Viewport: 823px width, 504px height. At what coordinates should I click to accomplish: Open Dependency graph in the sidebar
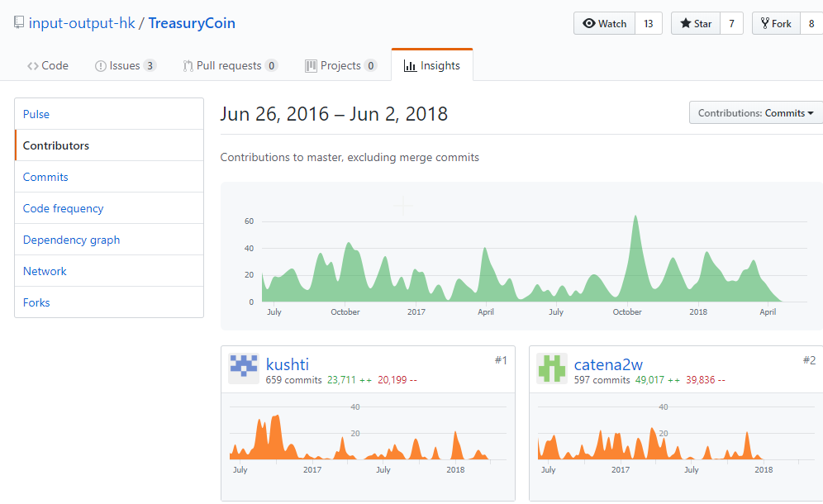109,240
